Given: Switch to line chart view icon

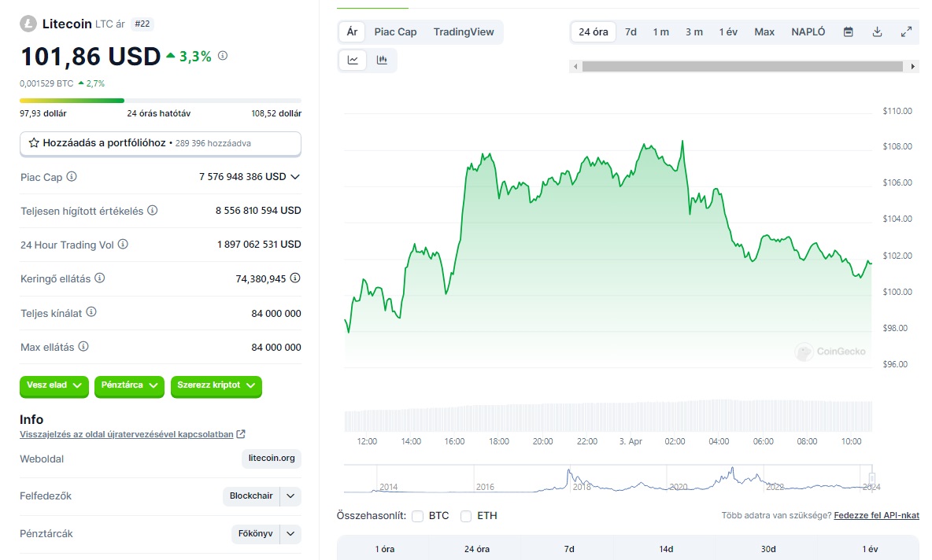Looking at the screenshot, I should tap(353, 60).
